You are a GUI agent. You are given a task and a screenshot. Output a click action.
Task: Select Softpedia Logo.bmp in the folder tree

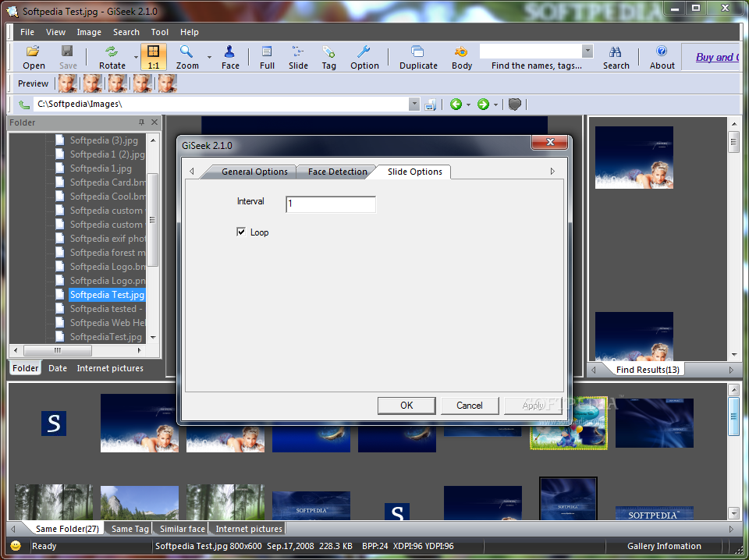click(108, 267)
